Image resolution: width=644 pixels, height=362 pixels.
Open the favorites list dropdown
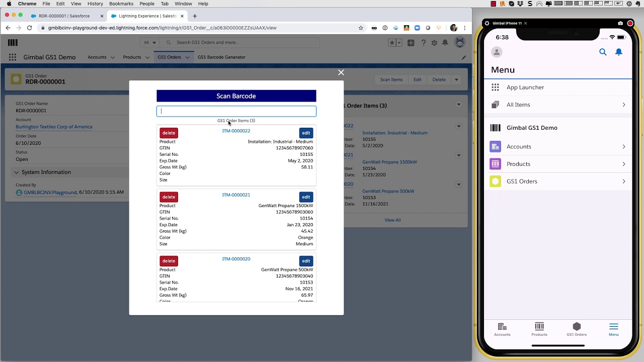pyautogui.click(x=399, y=43)
